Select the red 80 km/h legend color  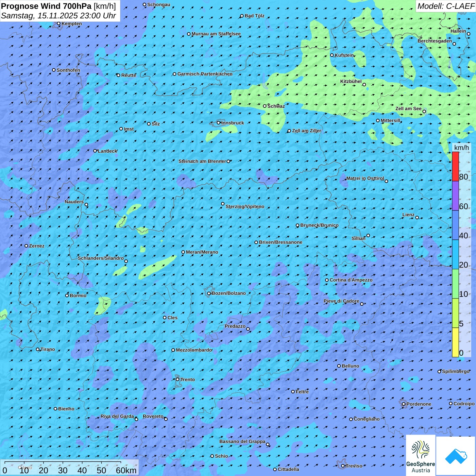(x=455, y=166)
